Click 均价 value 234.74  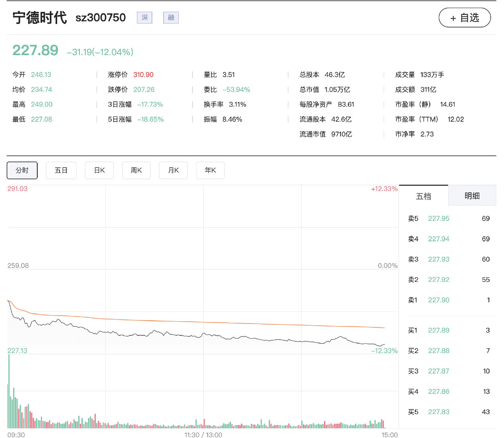42,90
